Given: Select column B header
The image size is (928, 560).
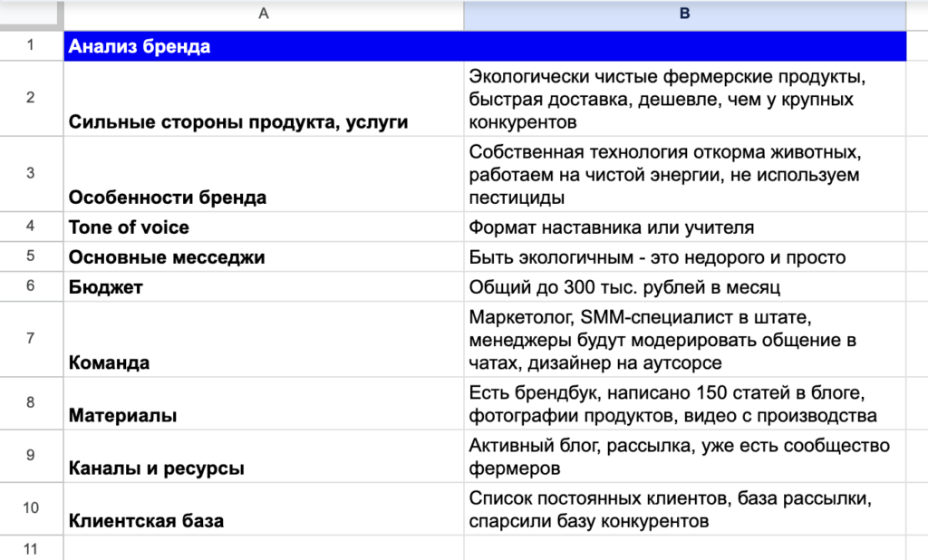Looking at the screenshot, I should coord(684,14).
